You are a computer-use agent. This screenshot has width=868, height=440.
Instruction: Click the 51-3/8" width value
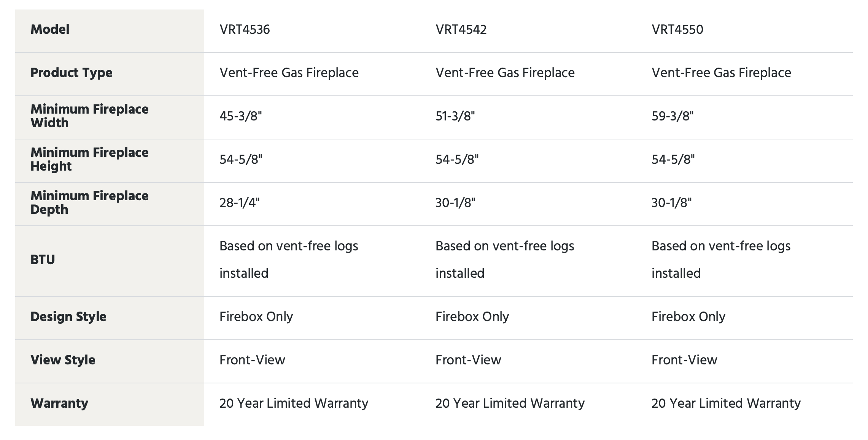455,116
